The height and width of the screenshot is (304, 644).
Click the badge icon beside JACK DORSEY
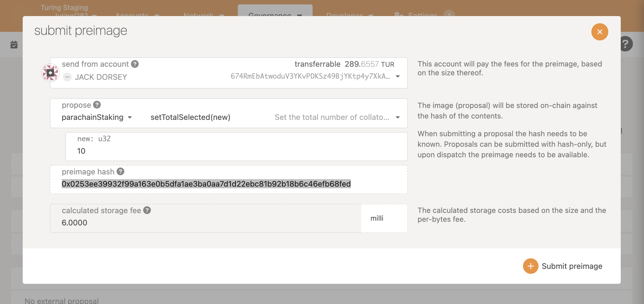pyautogui.click(x=67, y=77)
